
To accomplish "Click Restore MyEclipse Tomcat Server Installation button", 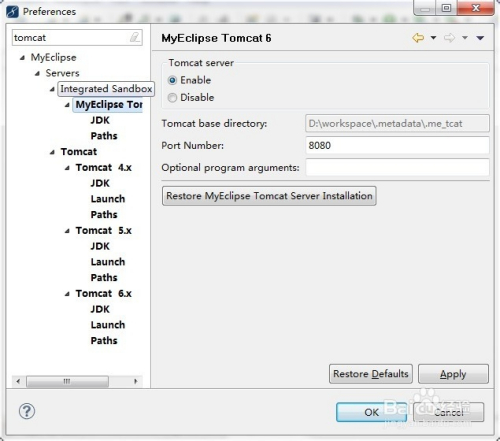I will point(269,196).
